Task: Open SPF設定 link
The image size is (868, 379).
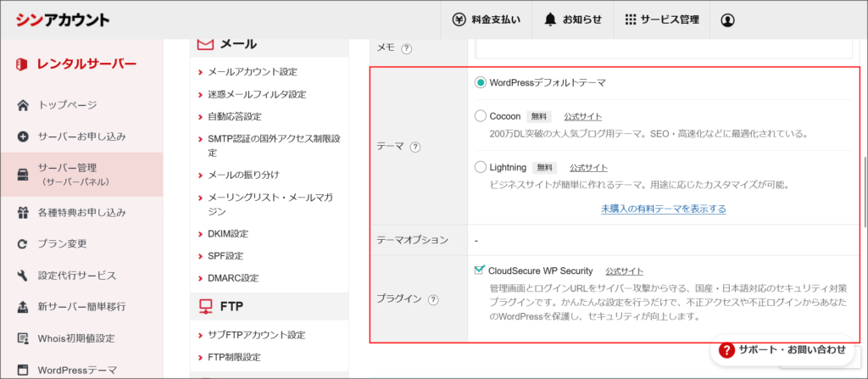Action: (x=225, y=256)
